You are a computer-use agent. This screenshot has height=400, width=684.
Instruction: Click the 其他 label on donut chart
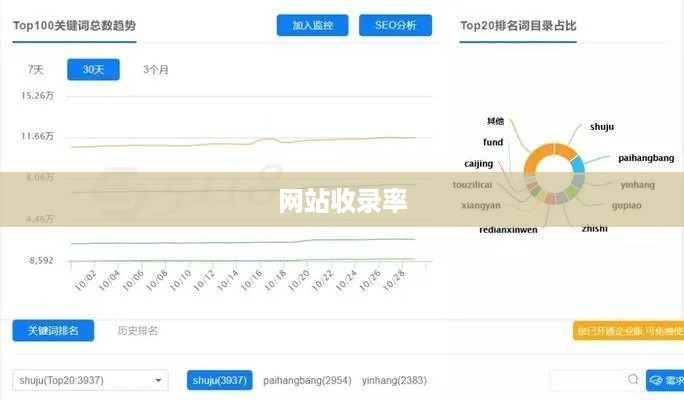495,121
